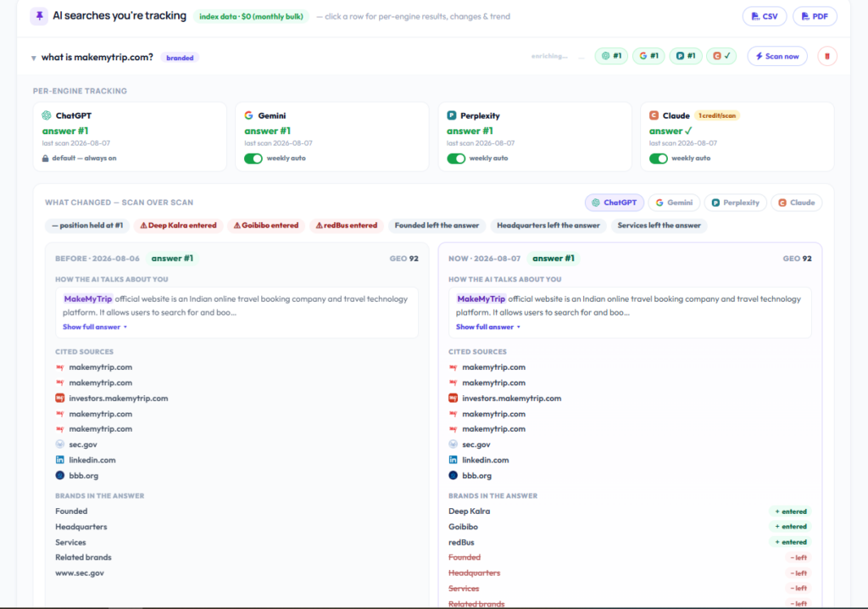
Task: Click the Gemini #1 rank badge
Action: [x=648, y=56]
